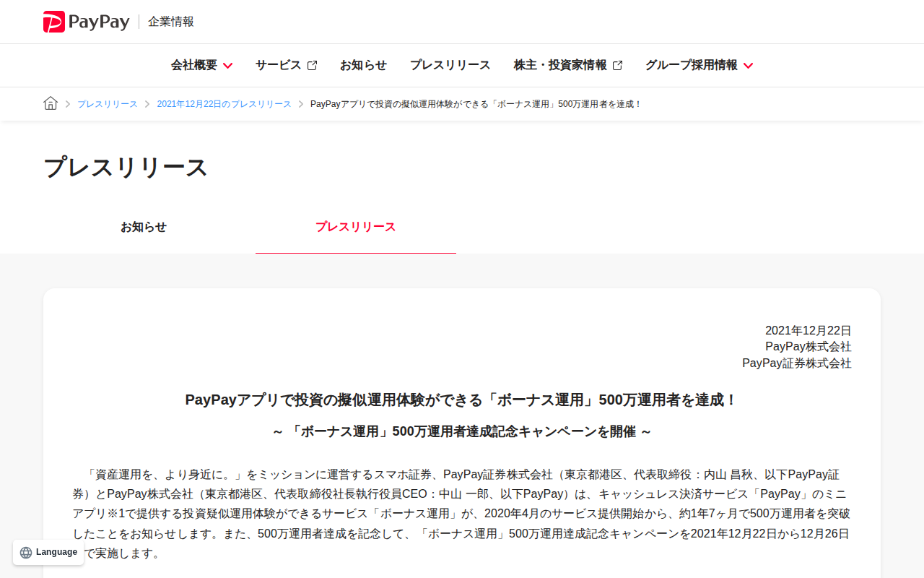Click the subtitle about 達成記念キャンペーンを開催
This screenshot has width=924, height=578.
coord(462,431)
